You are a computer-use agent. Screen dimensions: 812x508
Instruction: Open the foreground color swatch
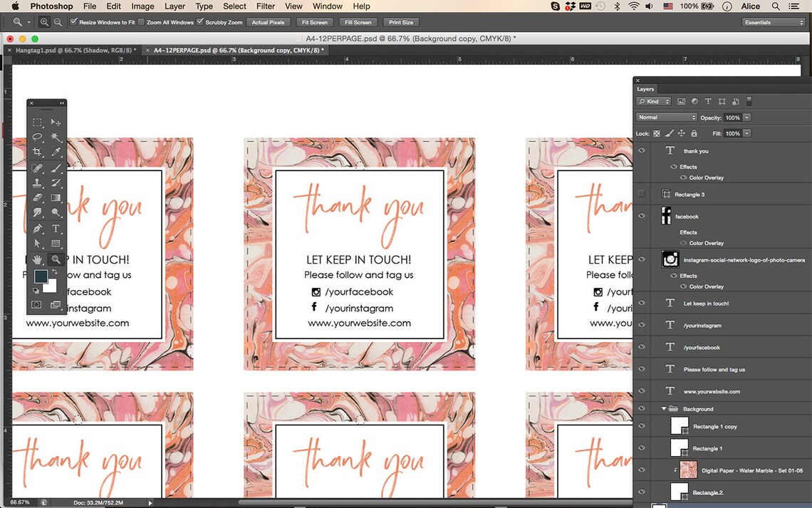pyautogui.click(x=40, y=277)
